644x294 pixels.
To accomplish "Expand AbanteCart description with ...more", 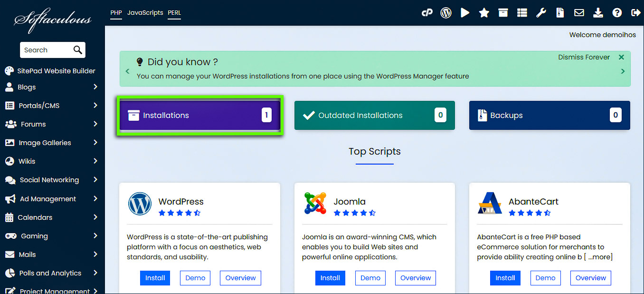I will 598,257.
